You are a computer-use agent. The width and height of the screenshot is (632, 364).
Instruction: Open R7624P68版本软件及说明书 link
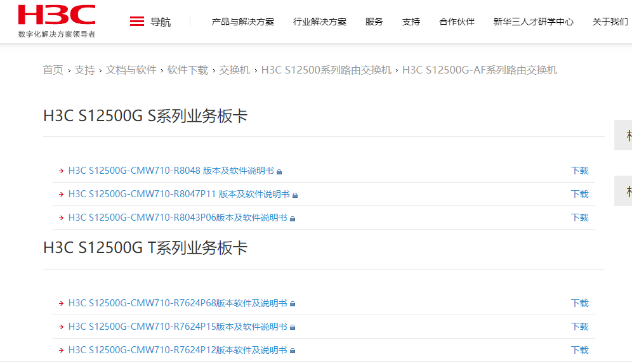pos(178,303)
